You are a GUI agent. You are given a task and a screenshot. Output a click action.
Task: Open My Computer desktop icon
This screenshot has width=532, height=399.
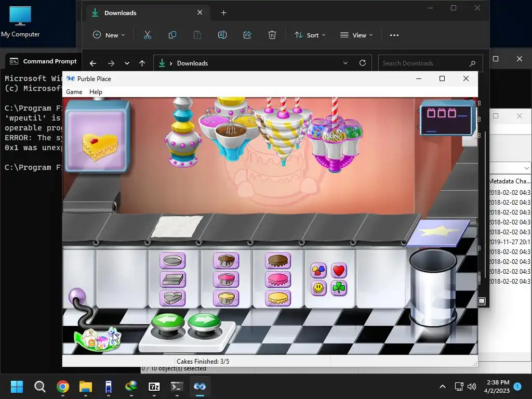point(20,21)
